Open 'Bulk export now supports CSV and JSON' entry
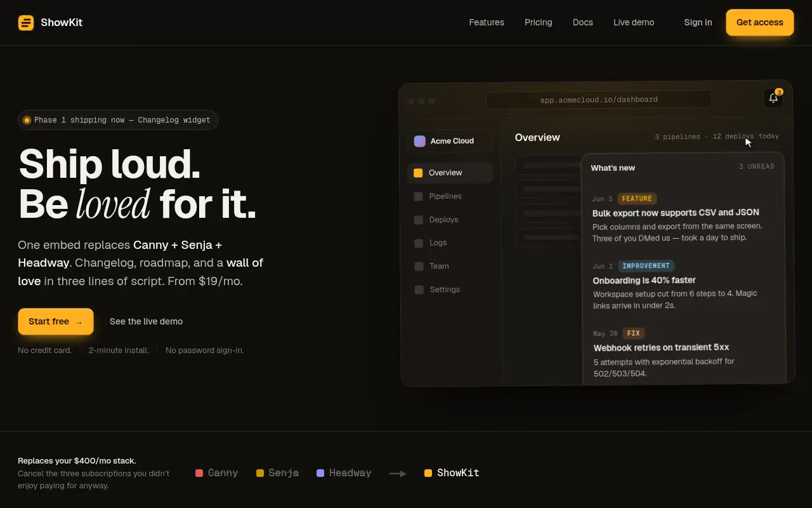 coord(676,213)
